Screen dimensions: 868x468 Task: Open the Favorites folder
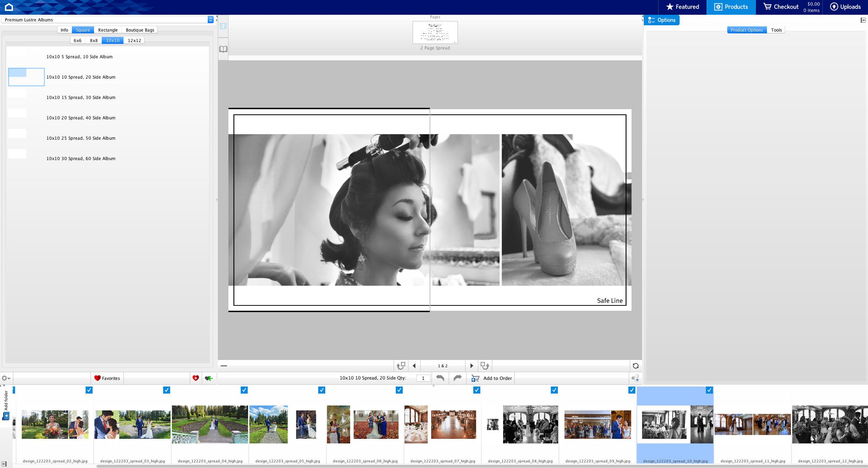(x=107, y=378)
